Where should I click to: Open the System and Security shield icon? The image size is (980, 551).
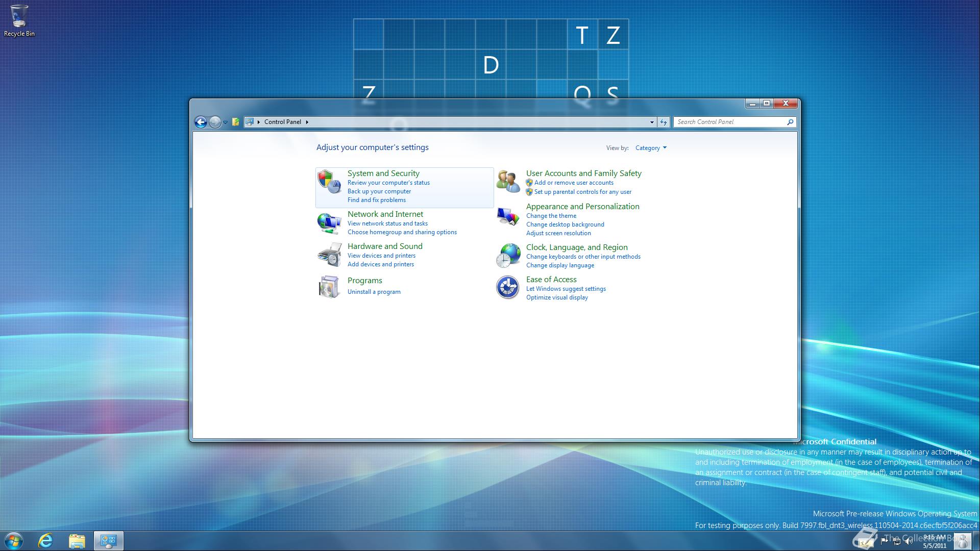pyautogui.click(x=329, y=182)
